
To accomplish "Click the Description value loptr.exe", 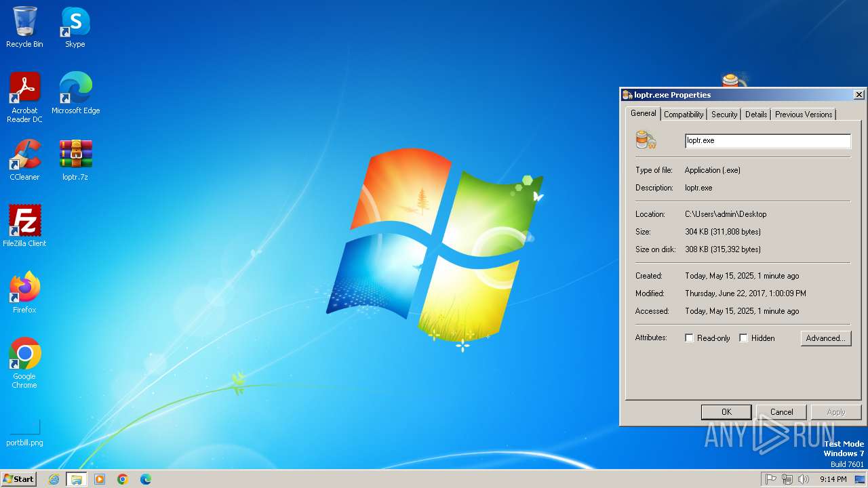I will point(698,188).
